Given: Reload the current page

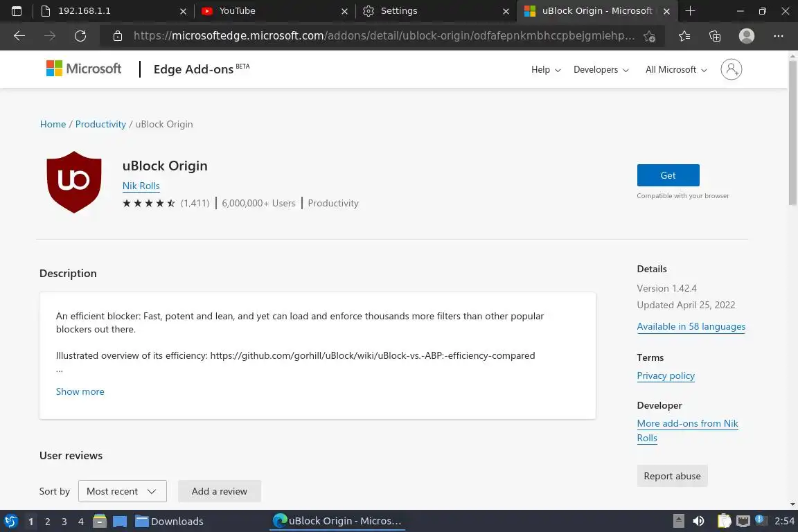Looking at the screenshot, I should [x=80, y=35].
